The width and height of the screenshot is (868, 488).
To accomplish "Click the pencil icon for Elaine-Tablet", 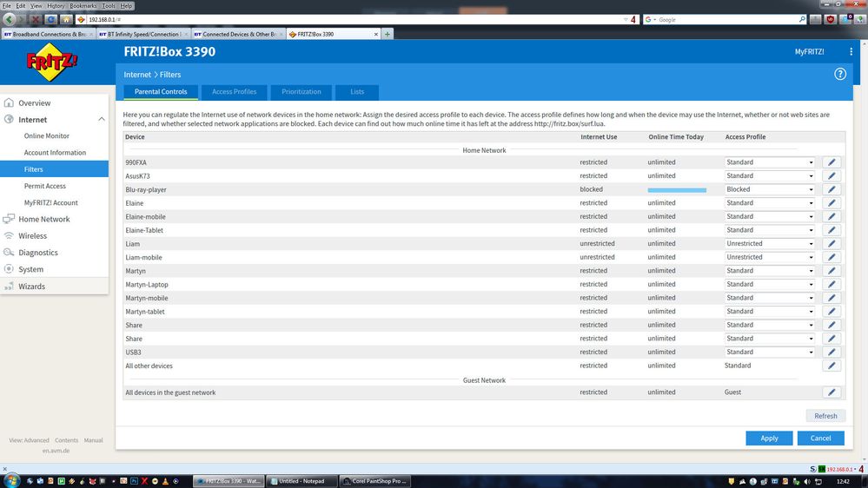I will (832, 230).
